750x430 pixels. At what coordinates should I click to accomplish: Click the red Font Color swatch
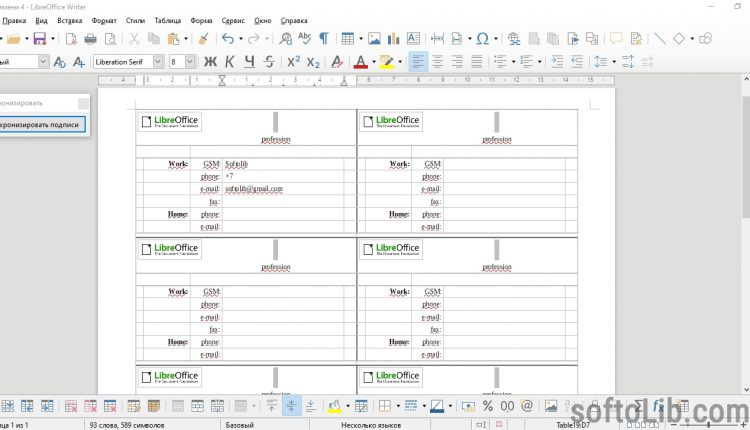361,62
